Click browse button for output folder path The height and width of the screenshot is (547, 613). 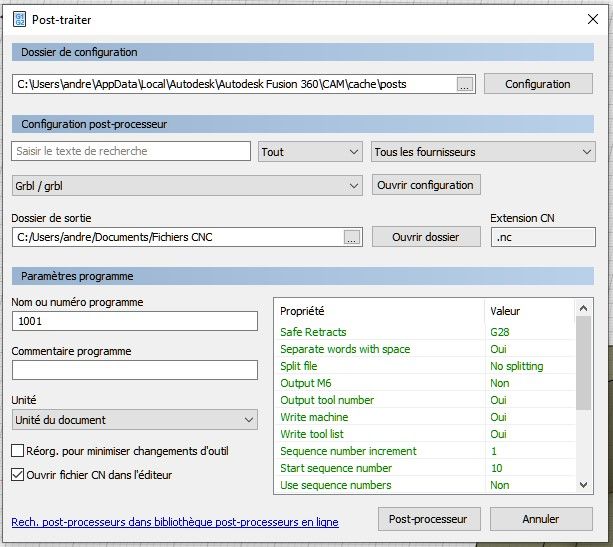[351, 238]
